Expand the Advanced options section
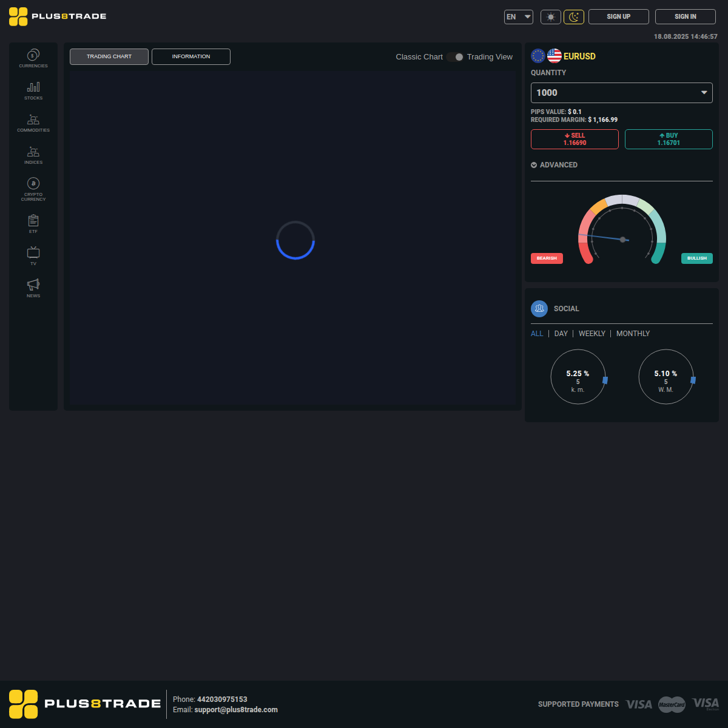Screen dimensions: 728x728 point(554,164)
